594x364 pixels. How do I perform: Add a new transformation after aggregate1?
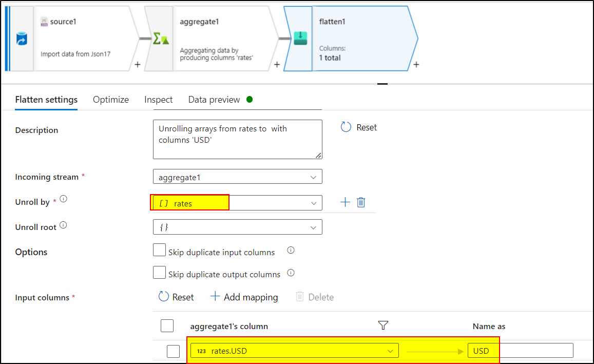pyautogui.click(x=277, y=65)
